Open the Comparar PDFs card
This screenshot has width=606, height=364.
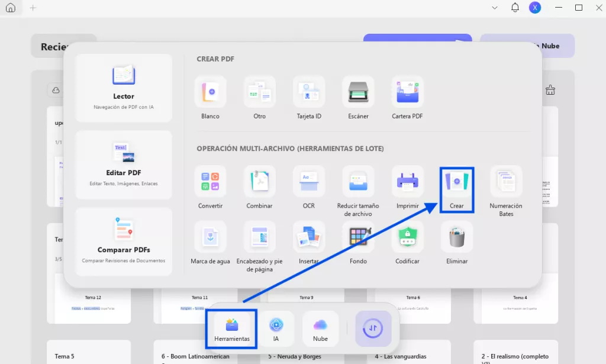[x=124, y=241]
